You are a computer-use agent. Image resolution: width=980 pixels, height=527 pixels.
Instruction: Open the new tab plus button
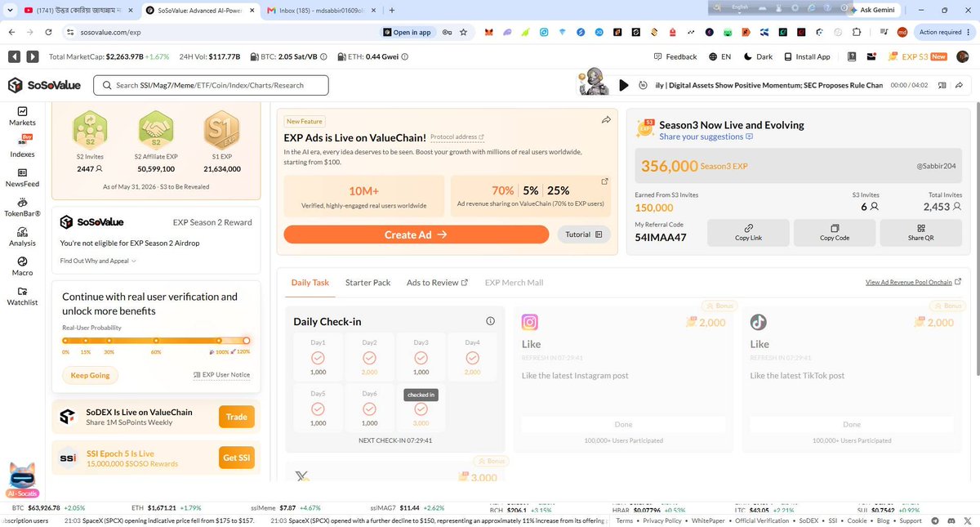click(392, 10)
